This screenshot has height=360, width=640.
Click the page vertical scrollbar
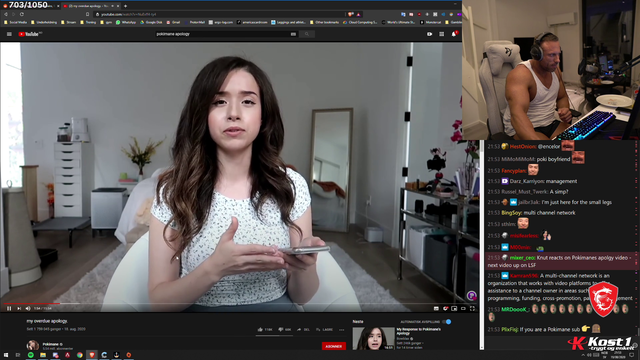(482, 245)
